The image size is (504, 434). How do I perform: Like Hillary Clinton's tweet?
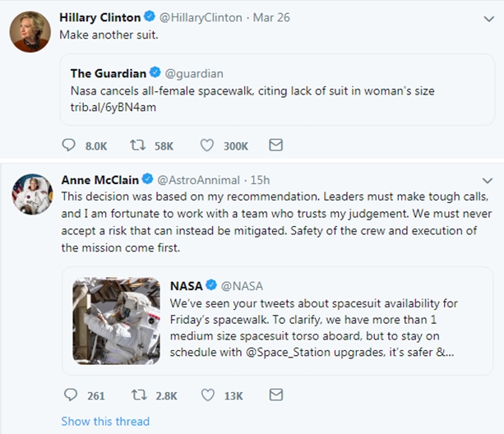point(208,145)
